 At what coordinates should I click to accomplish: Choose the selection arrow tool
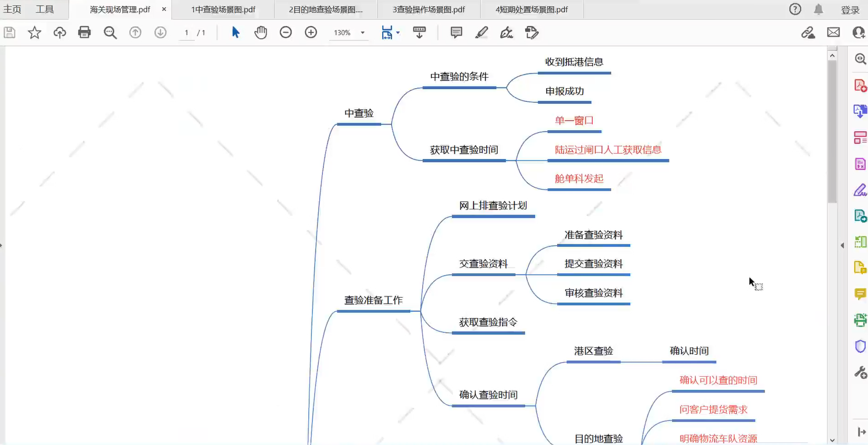pos(236,33)
